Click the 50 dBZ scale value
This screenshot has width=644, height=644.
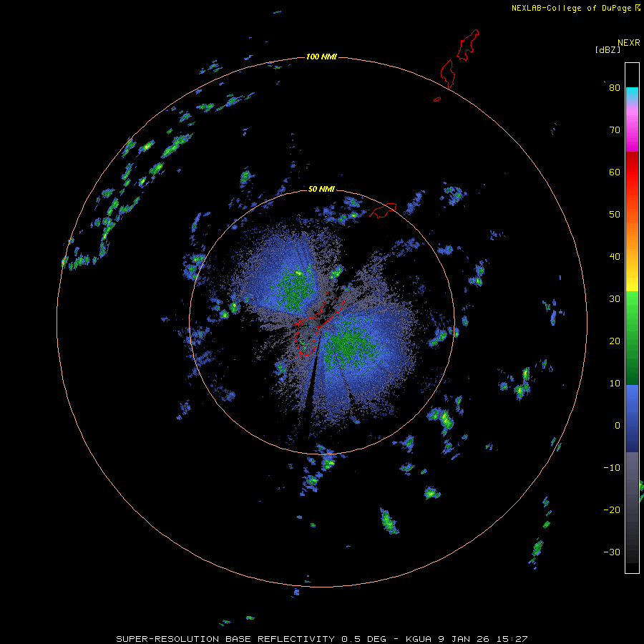pos(615,215)
